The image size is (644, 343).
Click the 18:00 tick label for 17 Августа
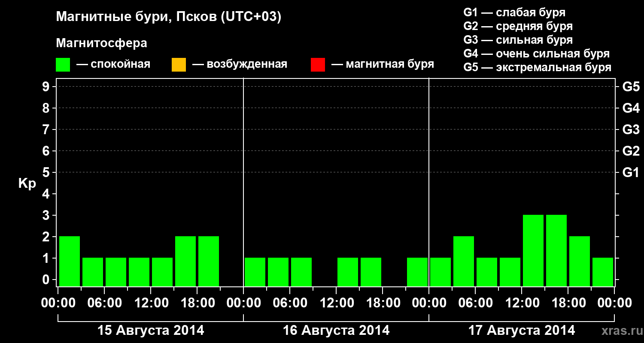[x=568, y=303]
